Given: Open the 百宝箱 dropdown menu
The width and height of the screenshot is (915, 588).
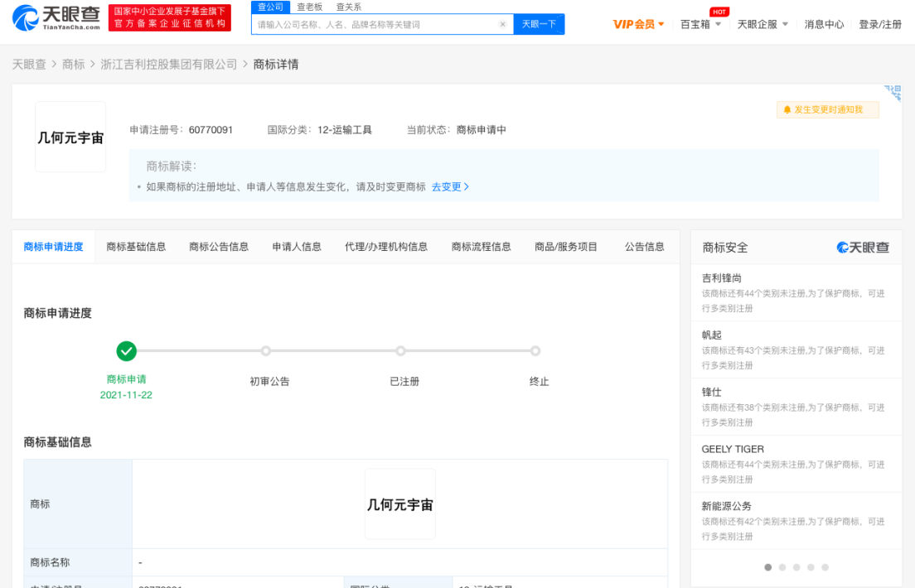Looking at the screenshot, I should coord(700,25).
